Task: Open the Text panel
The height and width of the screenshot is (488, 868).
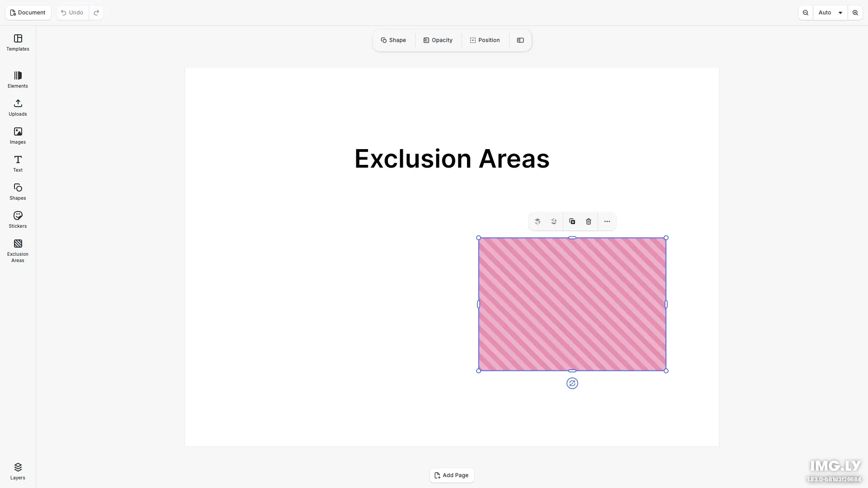Action: click(x=18, y=164)
